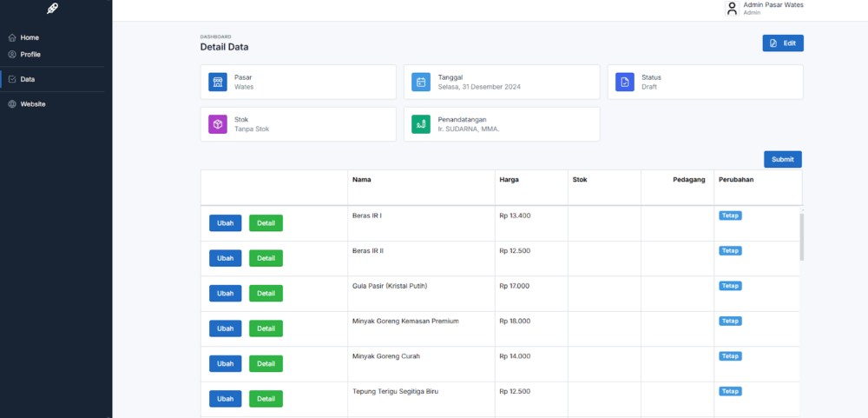Click the green Penandatangan signature icon
The image size is (868, 418).
coord(421,124)
